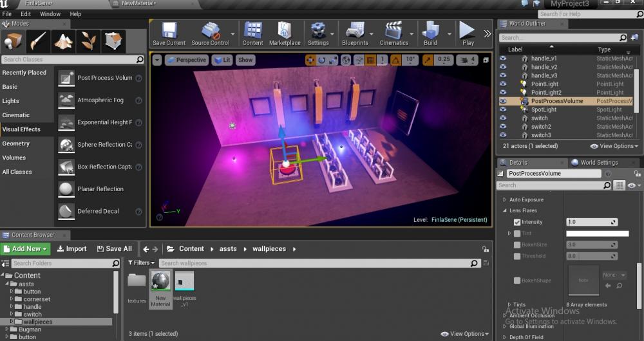Select the Paint mode brush icon
Viewport: 644px width, 341px height.
pyautogui.click(x=38, y=41)
